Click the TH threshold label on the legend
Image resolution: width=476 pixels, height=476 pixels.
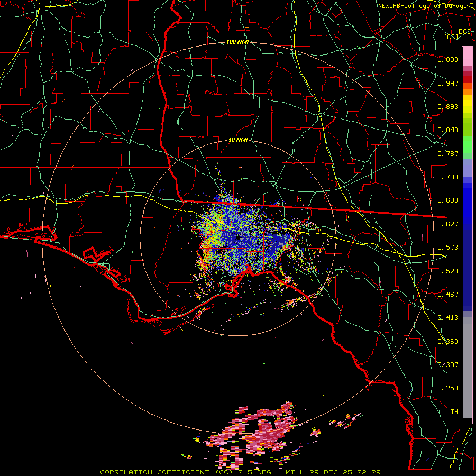454,412
